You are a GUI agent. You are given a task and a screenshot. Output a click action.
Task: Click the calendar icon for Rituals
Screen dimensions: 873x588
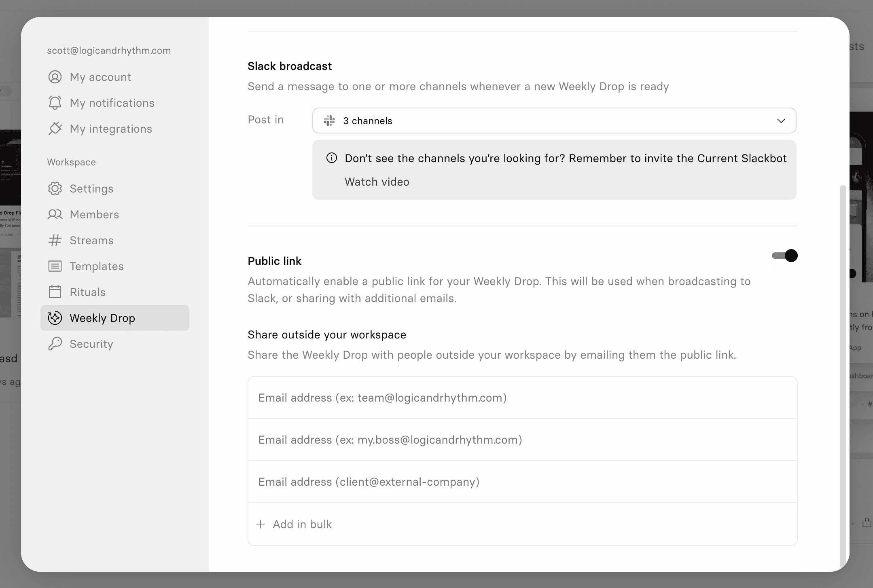55,292
